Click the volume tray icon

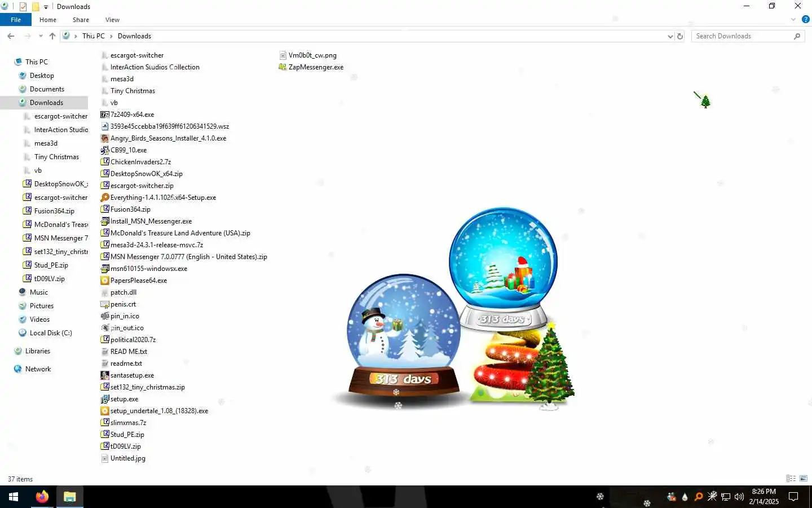(x=739, y=497)
